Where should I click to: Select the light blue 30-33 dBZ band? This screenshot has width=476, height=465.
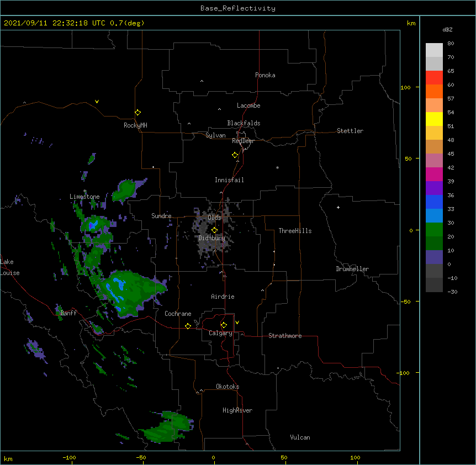coord(434,216)
